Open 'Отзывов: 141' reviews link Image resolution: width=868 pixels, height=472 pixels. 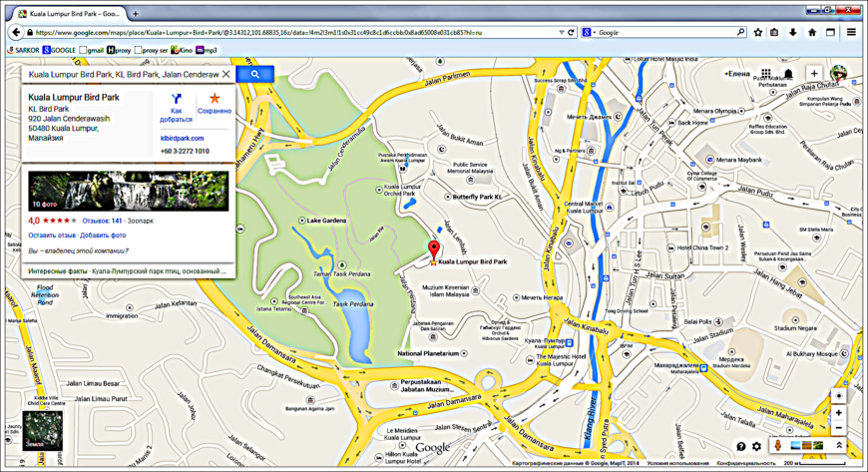click(102, 221)
